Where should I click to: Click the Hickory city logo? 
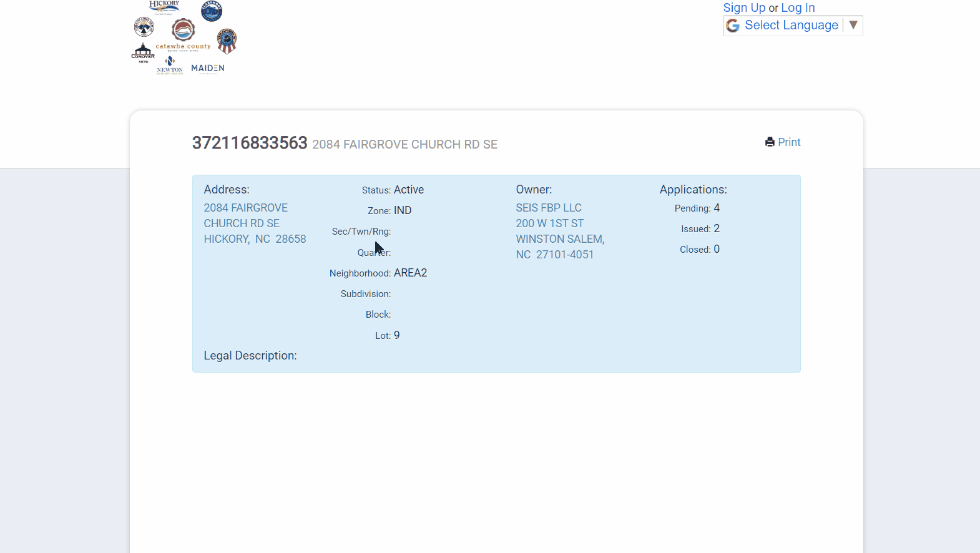[x=164, y=7]
